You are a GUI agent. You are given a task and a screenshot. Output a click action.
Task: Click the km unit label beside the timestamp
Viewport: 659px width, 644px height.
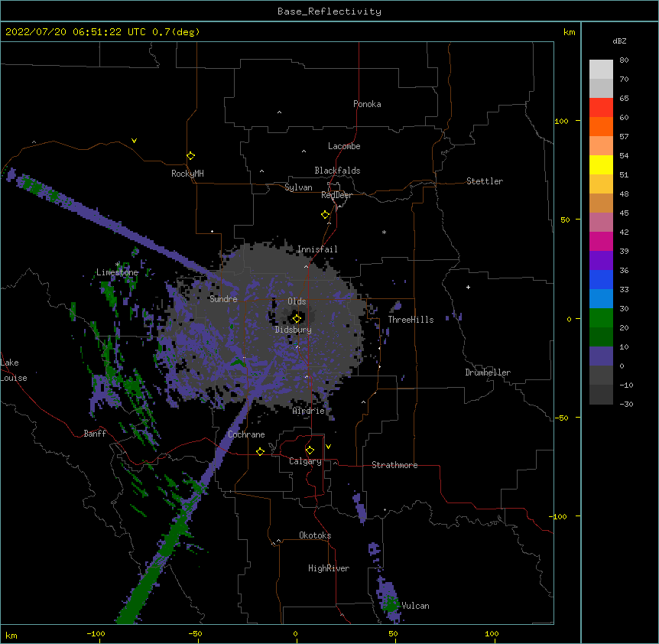(x=569, y=32)
